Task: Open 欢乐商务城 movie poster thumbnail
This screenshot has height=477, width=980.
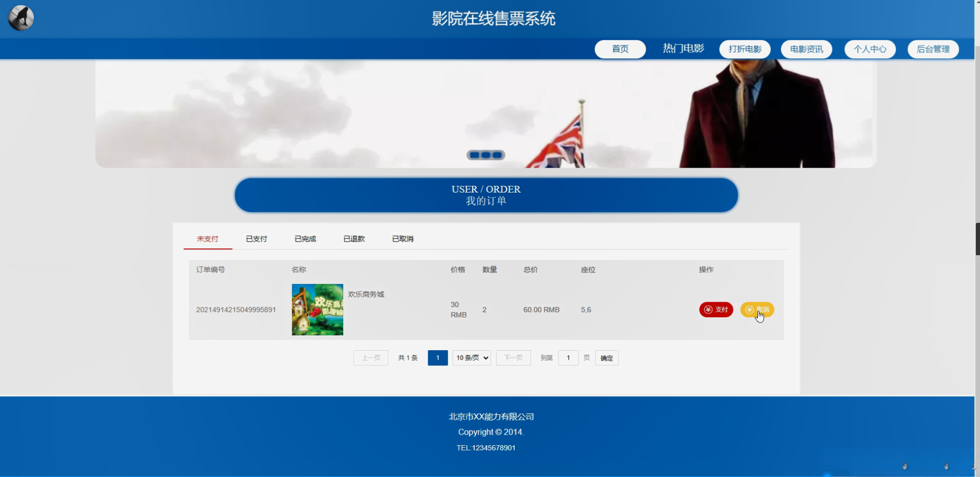Action: click(x=318, y=309)
